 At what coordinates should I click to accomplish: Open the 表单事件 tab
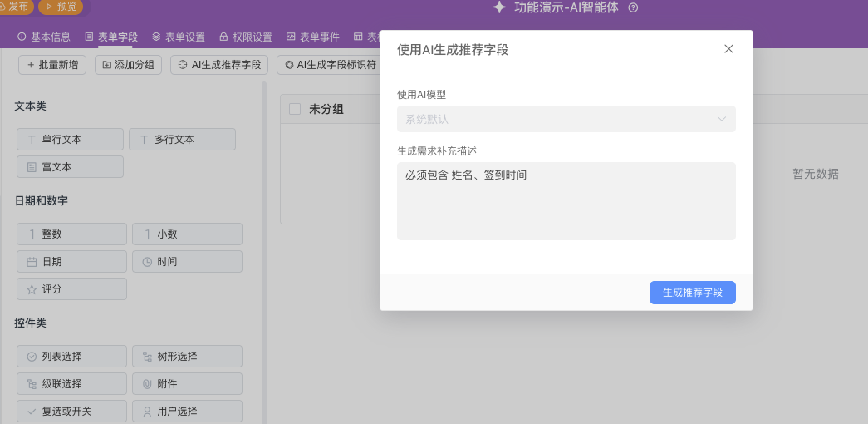tap(313, 37)
